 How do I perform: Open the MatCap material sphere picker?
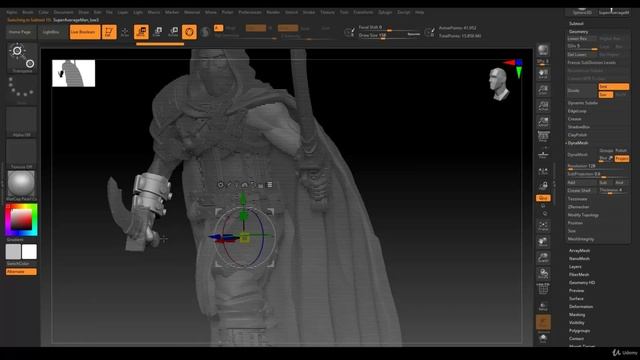click(x=21, y=184)
